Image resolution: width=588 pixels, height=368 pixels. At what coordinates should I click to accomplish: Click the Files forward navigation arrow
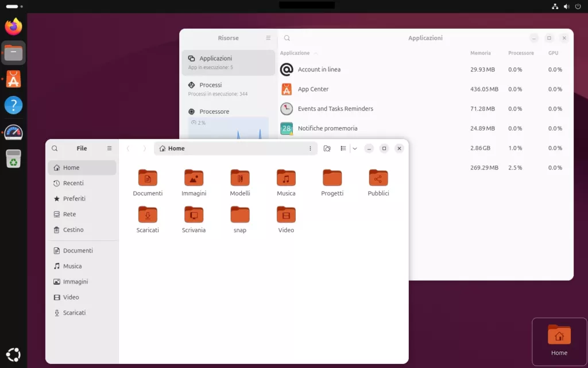(144, 149)
